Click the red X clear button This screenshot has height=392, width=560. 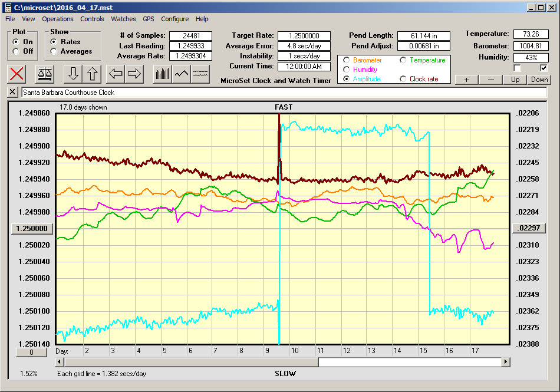click(x=17, y=74)
